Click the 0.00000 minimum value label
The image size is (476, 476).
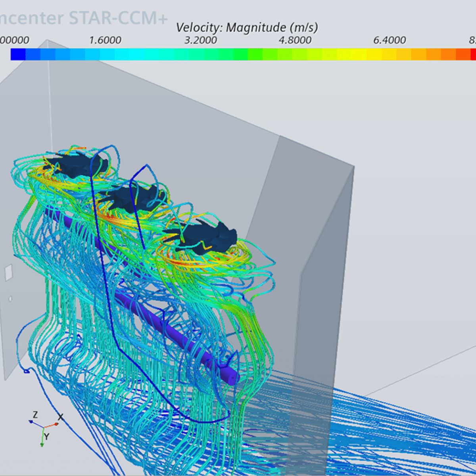(x=14, y=40)
